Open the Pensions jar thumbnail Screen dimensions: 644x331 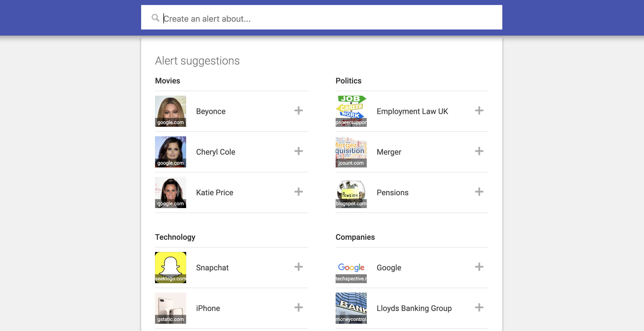[x=351, y=192]
